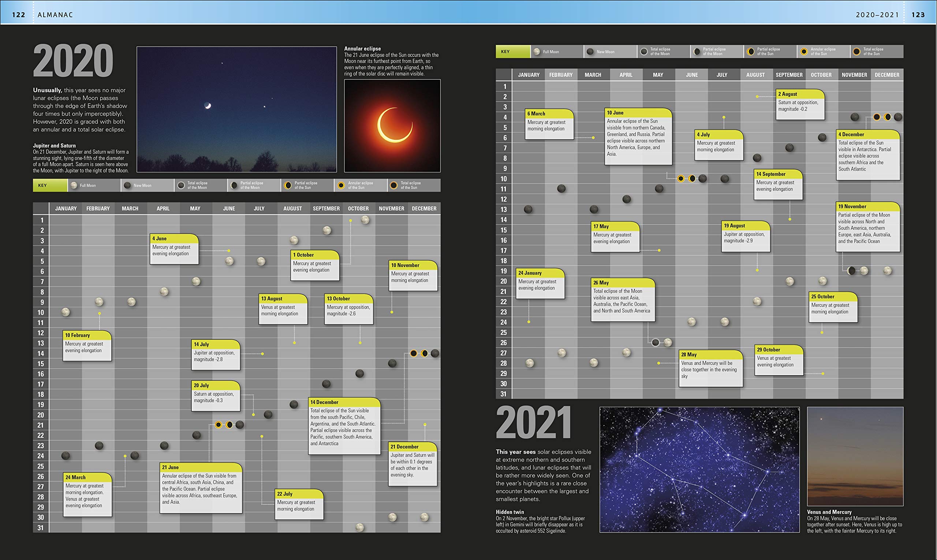Click the '13 October' Mercury at opposition note
This screenshot has width=937, height=560.
click(349, 309)
